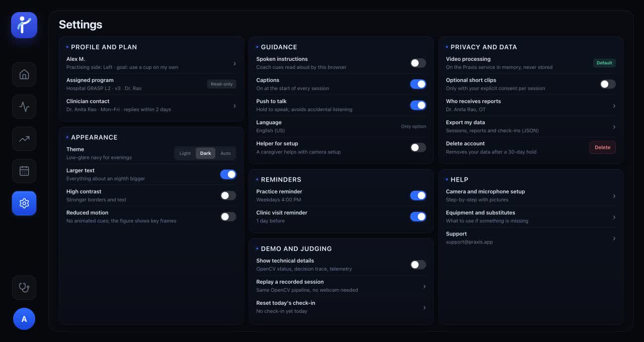
Task: Turn off Larger text toggle
Action: click(228, 175)
